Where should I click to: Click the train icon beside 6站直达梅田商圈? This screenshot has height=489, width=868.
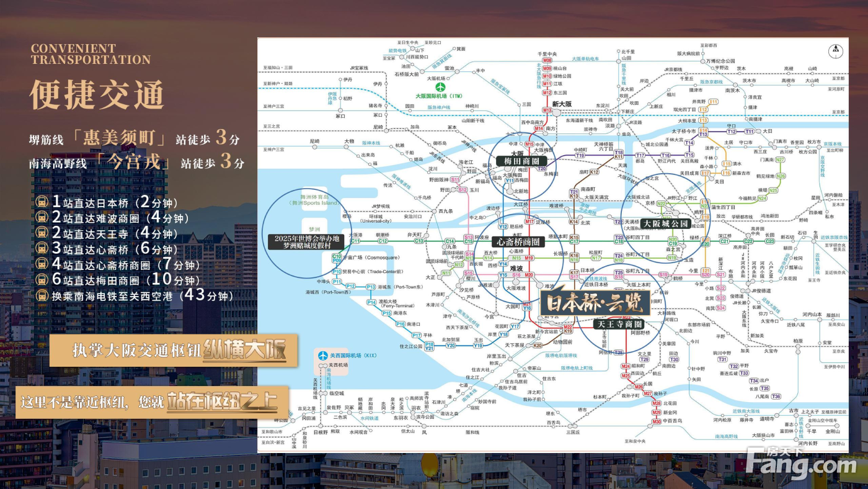[42, 280]
